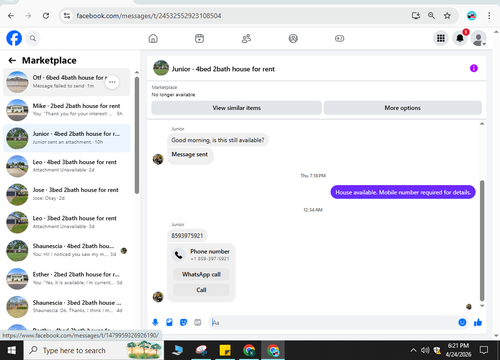Screen dimensions: 500x360
Task: Show hidden system tray icons chevron
Action: point(413,350)
